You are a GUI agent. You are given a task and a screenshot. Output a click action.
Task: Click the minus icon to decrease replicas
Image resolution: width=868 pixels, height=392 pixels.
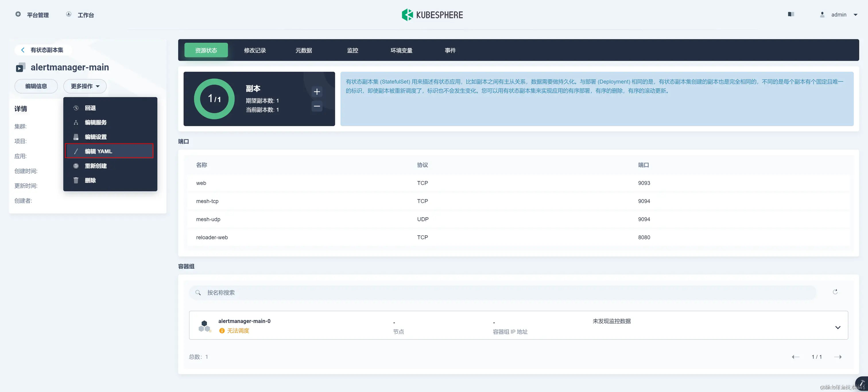pyautogui.click(x=317, y=106)
